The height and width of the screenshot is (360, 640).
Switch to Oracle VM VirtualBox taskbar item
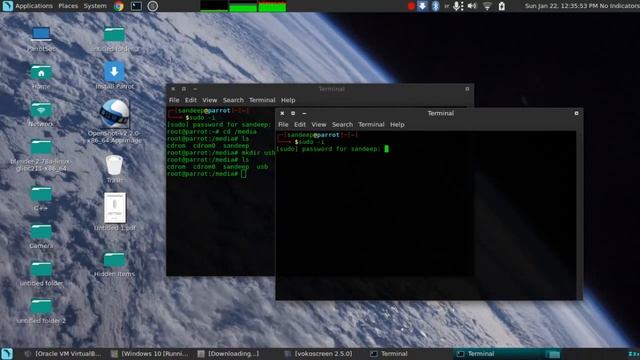tap(63, 353)
